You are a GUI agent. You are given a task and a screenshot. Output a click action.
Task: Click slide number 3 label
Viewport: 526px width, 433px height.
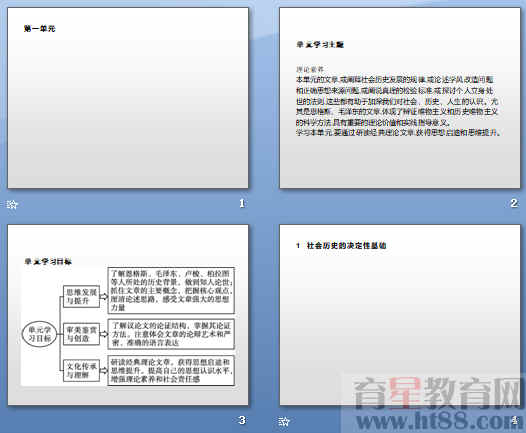pyautogui.click(x=242, y=420)
